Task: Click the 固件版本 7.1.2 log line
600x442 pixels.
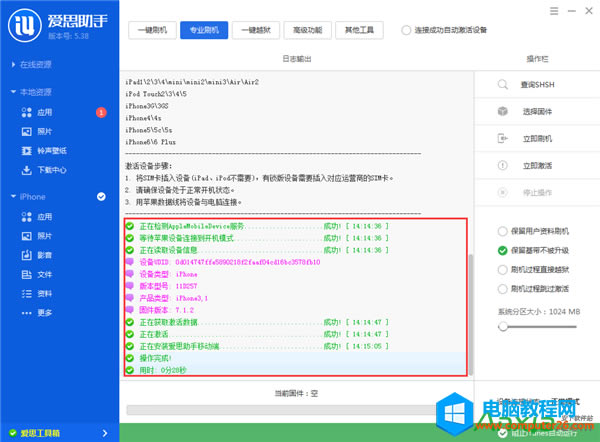Action: (x=166, y=310)
